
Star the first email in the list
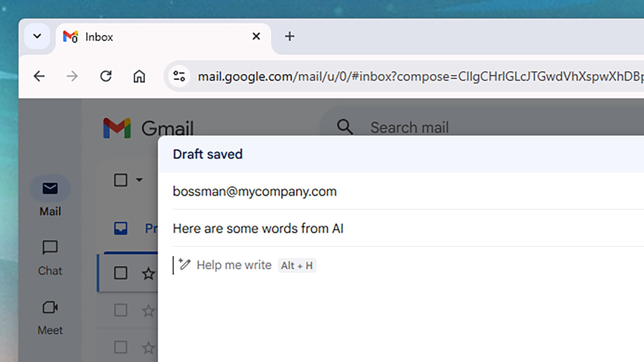click(148, 273)
